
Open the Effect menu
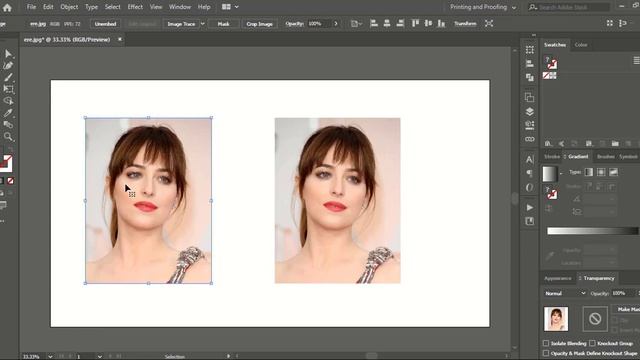coord(135,7)
